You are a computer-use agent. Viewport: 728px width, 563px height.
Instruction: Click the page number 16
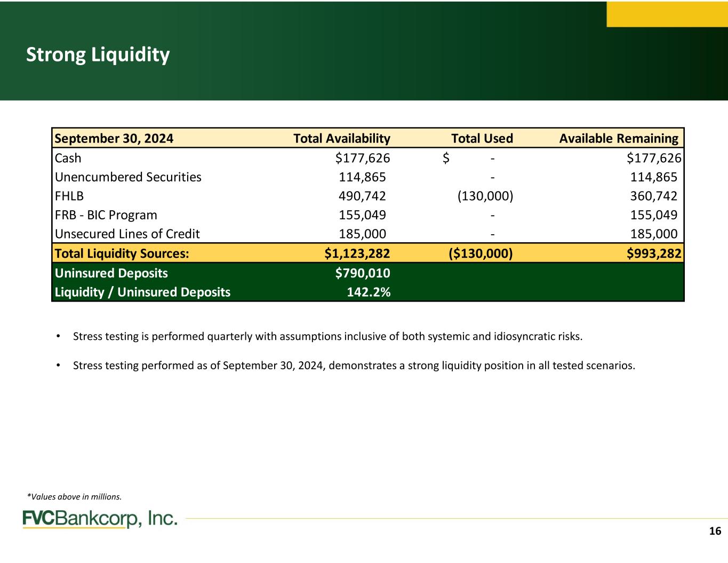(715, 531)
